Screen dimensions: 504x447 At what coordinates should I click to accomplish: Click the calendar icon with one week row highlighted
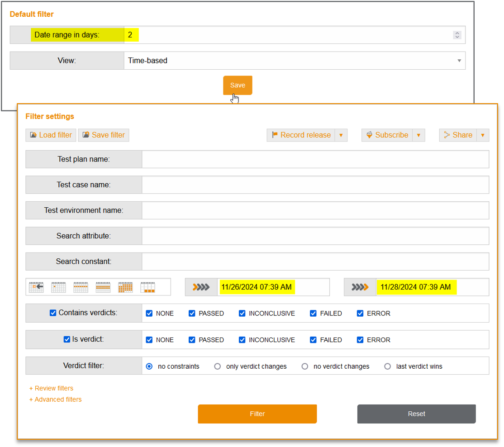pos(81,287)
